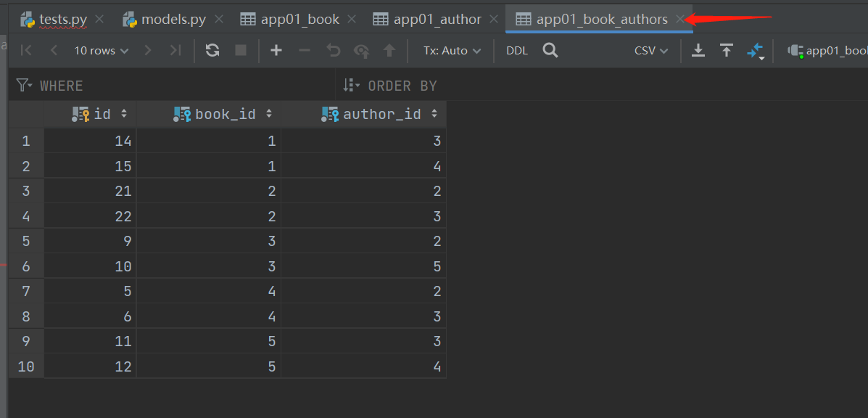The image size is (868, 418).
Task: Sort by book_id column arrows
Action: [269, 114]
